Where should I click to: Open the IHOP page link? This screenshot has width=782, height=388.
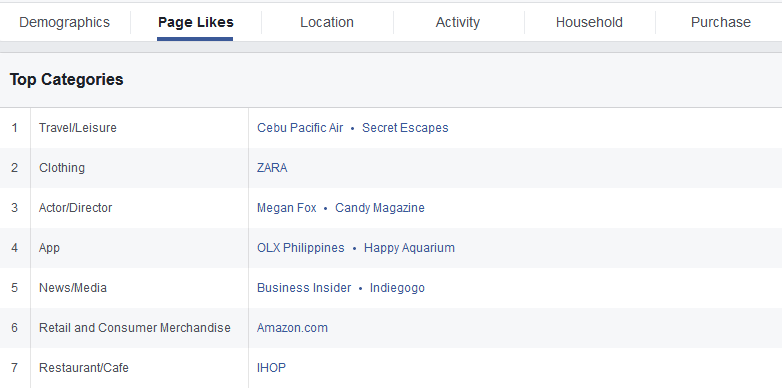point(271,368)
